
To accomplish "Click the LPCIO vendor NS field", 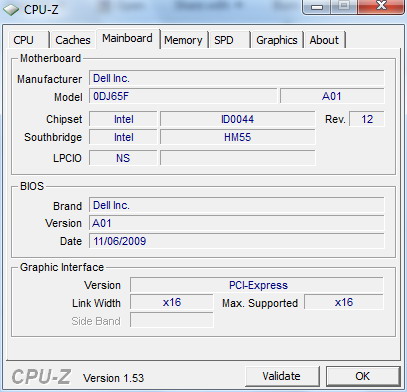I will 123,158.
